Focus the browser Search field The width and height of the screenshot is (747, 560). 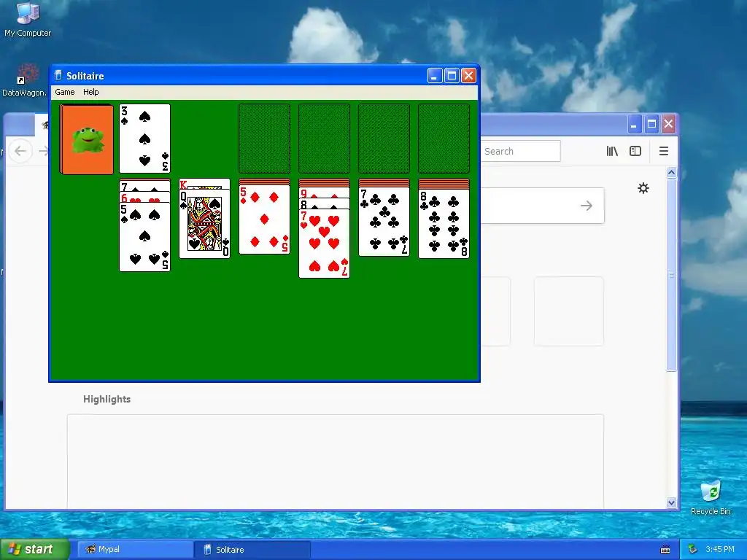520,151
